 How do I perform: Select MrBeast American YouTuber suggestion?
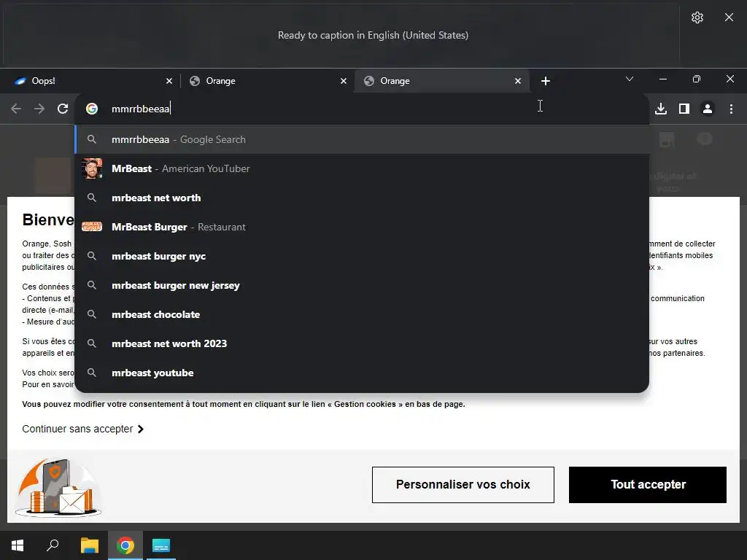(362, 168)
